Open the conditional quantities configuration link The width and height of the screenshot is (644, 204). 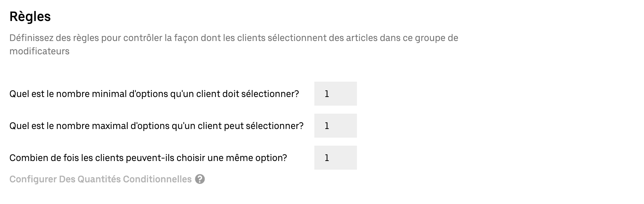coord(100,179)
